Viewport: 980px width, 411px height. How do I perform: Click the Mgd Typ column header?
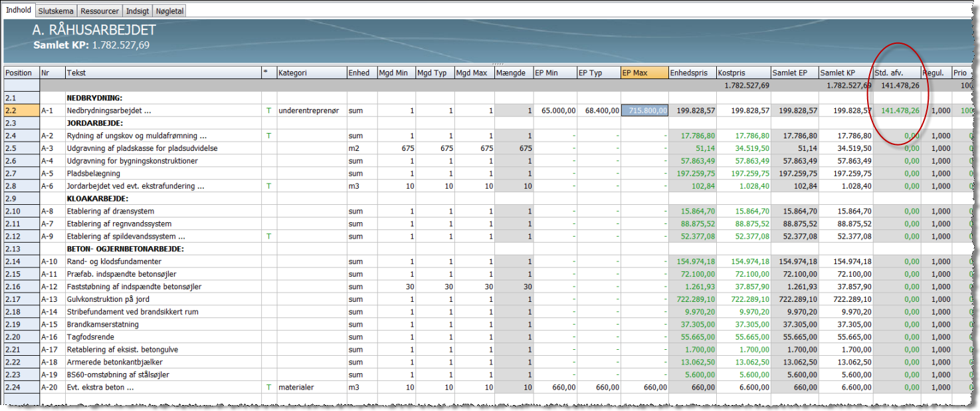tap(435, 72)
